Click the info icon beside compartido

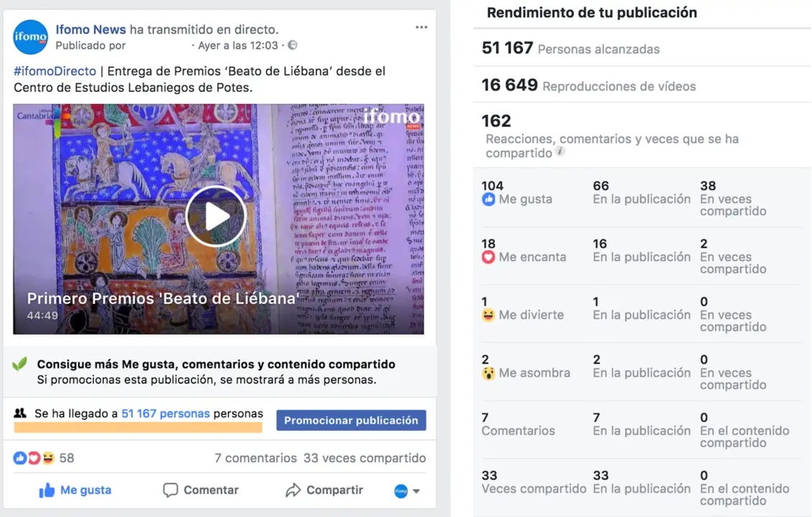click(560, 152)
